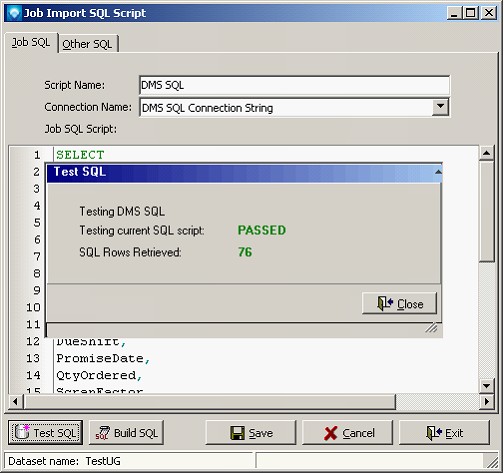The width and height of the screenshot is (504, 474).
Task: Click the script editor scroll up arrow
Action: 487,153
